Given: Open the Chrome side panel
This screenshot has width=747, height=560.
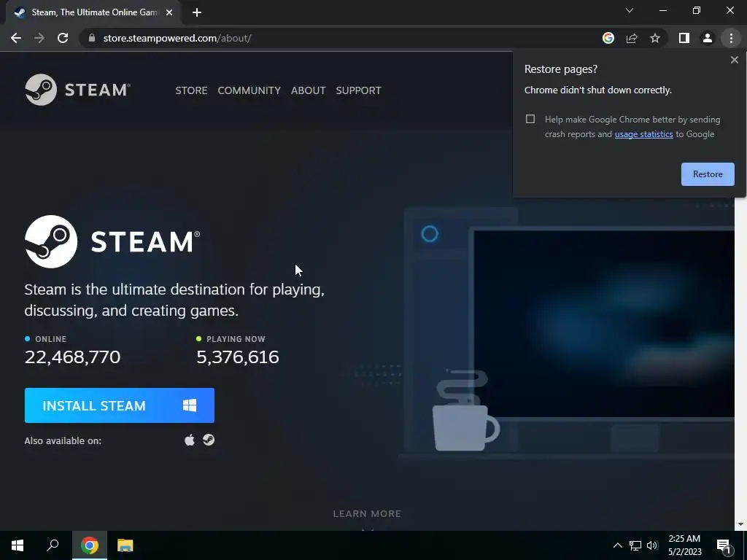Looking at the screenshot, I should pos(684,38).
